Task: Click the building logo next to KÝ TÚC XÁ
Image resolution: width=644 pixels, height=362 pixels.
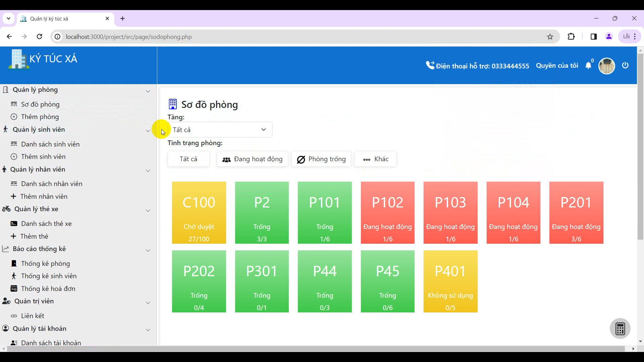Action: [x=18, y=59]
